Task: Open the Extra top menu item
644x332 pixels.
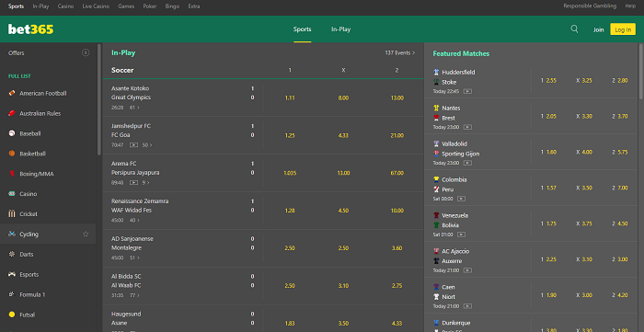Action: 194,6
